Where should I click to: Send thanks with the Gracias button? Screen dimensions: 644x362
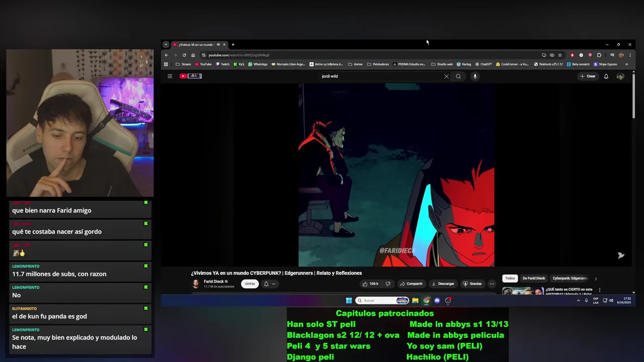472,284
